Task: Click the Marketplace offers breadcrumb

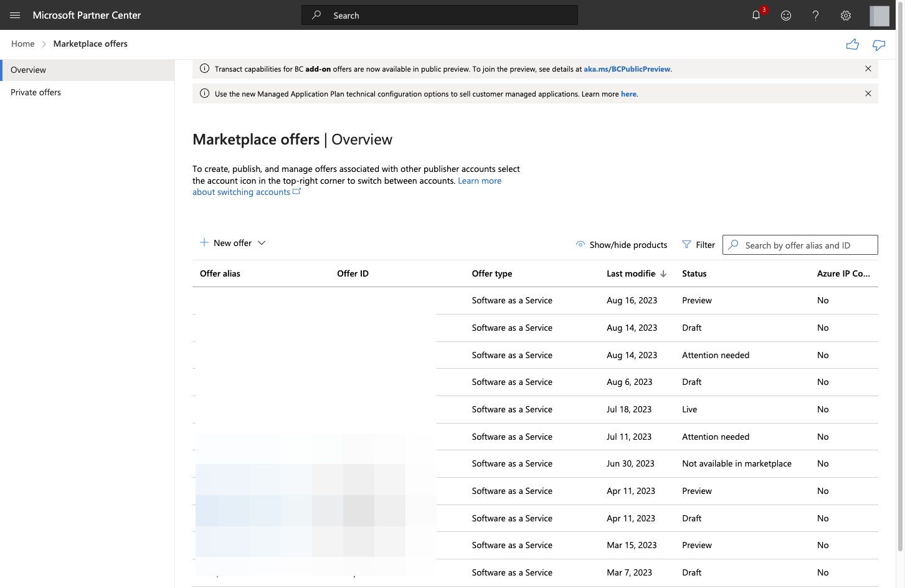Action: point(90,44)
